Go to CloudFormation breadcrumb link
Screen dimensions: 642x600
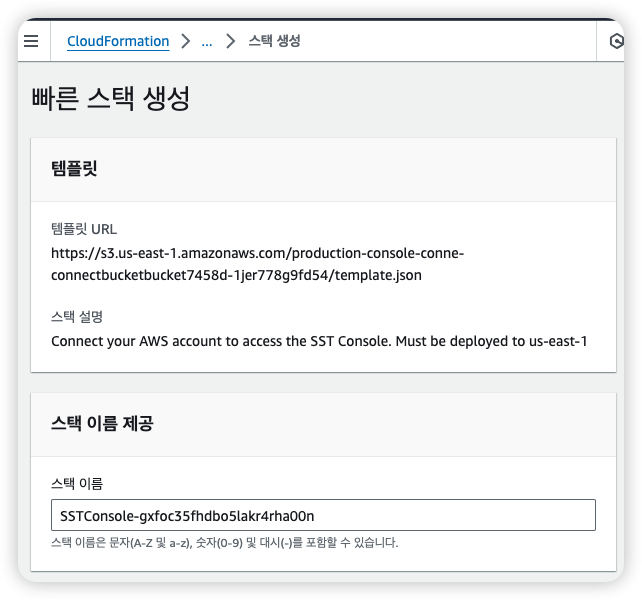pos(118,41)
